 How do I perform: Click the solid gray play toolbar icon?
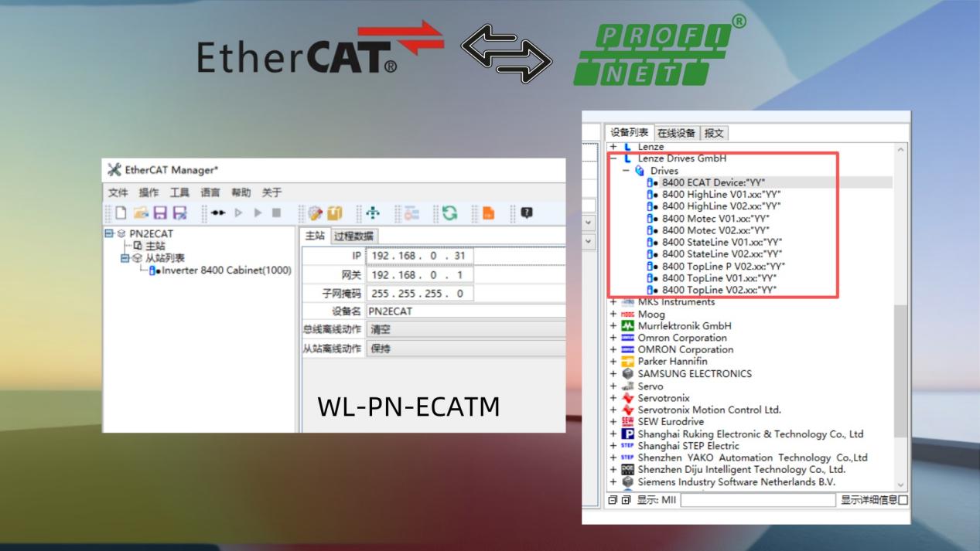coord(258,213)
